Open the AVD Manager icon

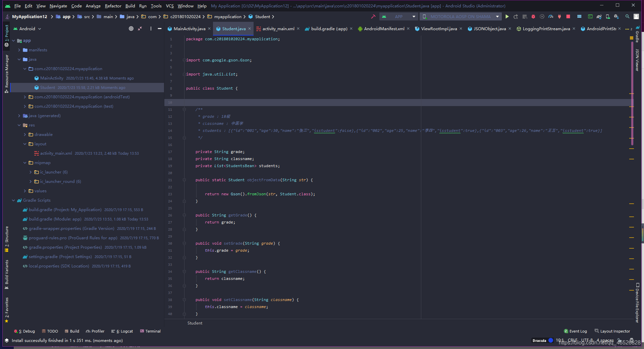click(x=608, y=16)
